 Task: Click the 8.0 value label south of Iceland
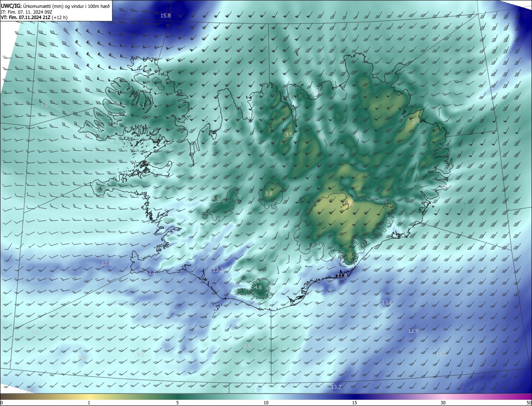[247, 346]
